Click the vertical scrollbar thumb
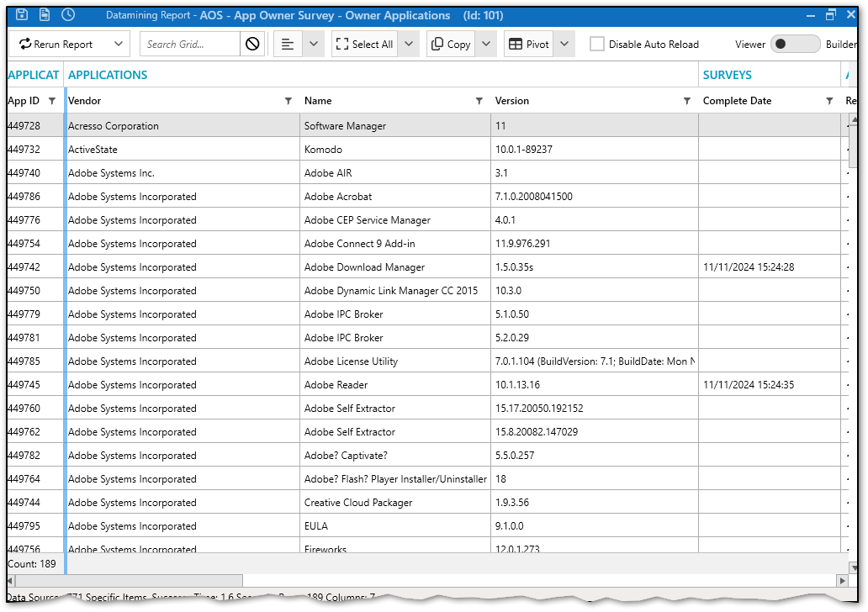The image size is (868, 612). pos(854,145)
